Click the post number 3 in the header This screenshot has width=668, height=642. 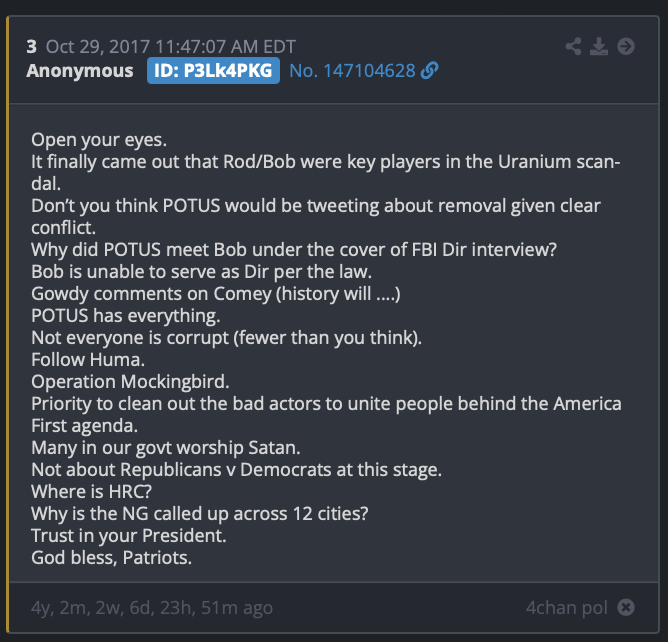(x=32, y=47)
